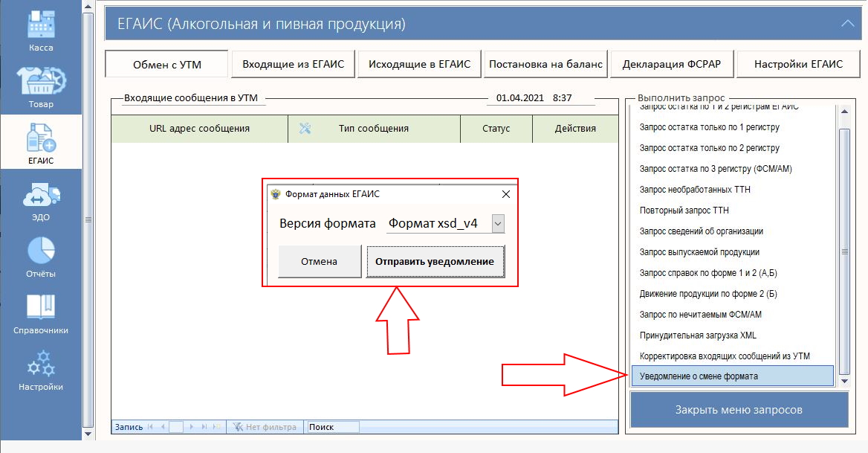This screenshot has height=453, width=868.
Task: Open the ЭДО sidebar section
Action: (x=41, y=198)
